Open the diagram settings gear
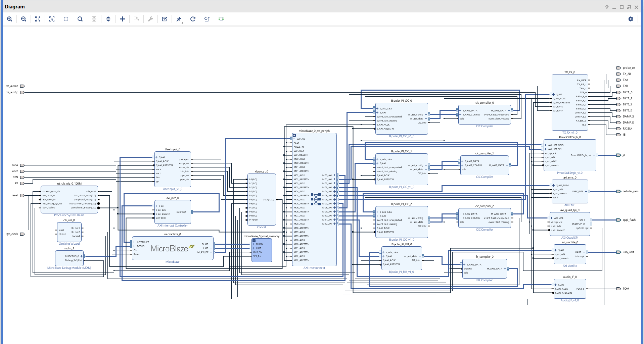The width and height of the screenshot is (644, 344). 631,19
